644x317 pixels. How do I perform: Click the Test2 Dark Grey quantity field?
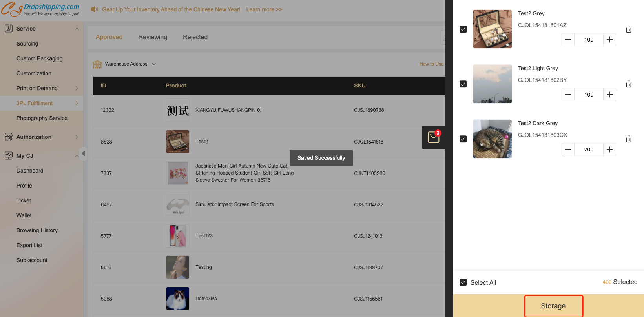coord(589,149)
